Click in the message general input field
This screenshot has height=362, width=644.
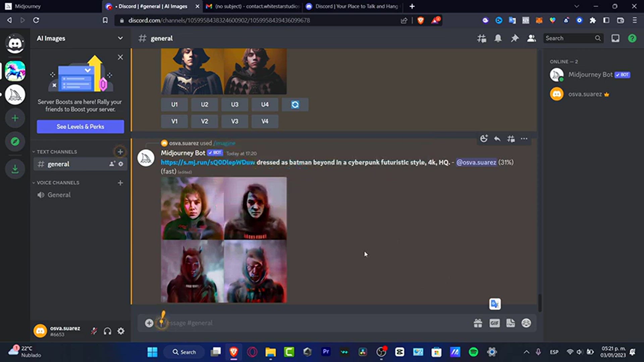click(315, 323)
